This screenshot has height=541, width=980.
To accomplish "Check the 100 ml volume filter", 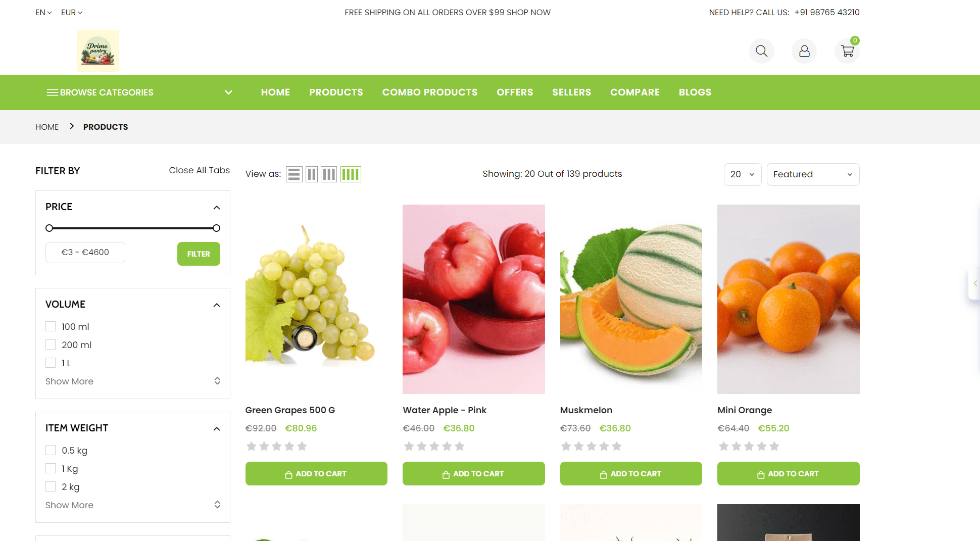I will pos(51,326).
